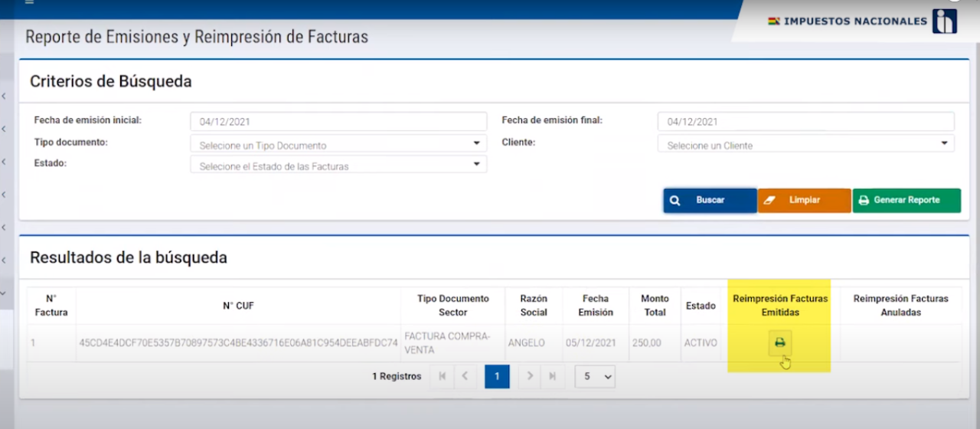Screen dimensions: 980x429
Task: Expand the Estado de las Facturas dropdown
Action: coord(338,165)
